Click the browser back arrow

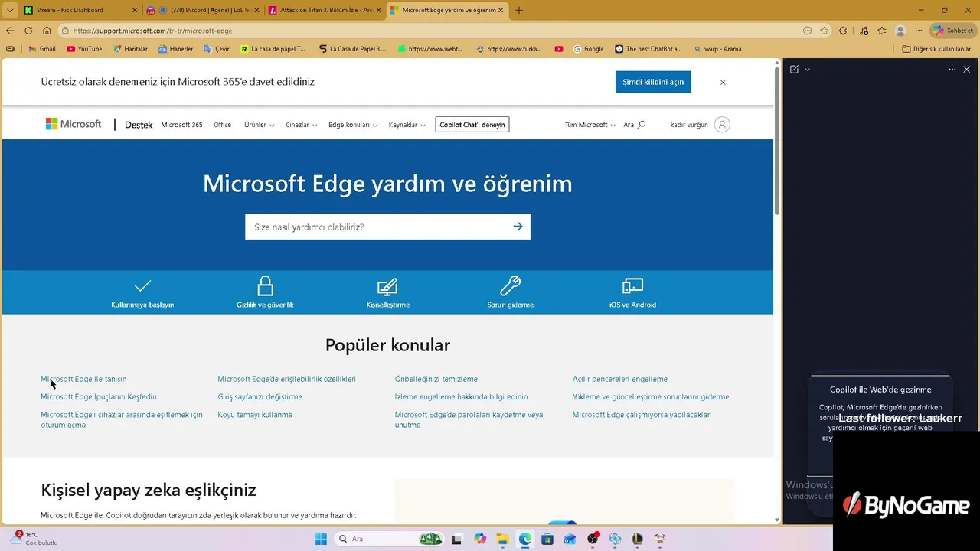[10, 31]
